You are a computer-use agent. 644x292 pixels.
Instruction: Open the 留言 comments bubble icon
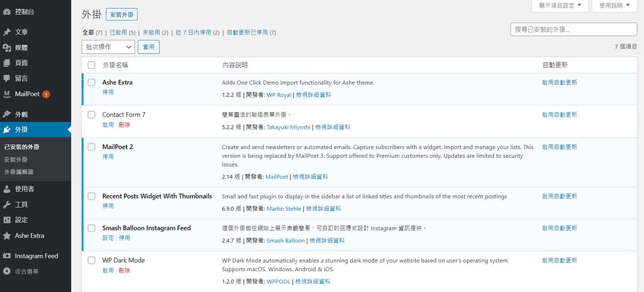(x=7, y=79)
